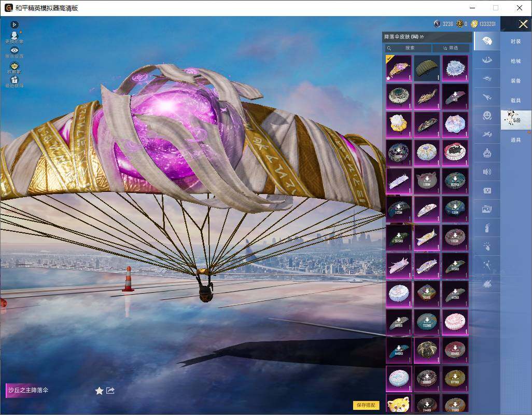The image size is (532, 415).
Task: Select the tap gesture category icon
Action: click(487, 247)
